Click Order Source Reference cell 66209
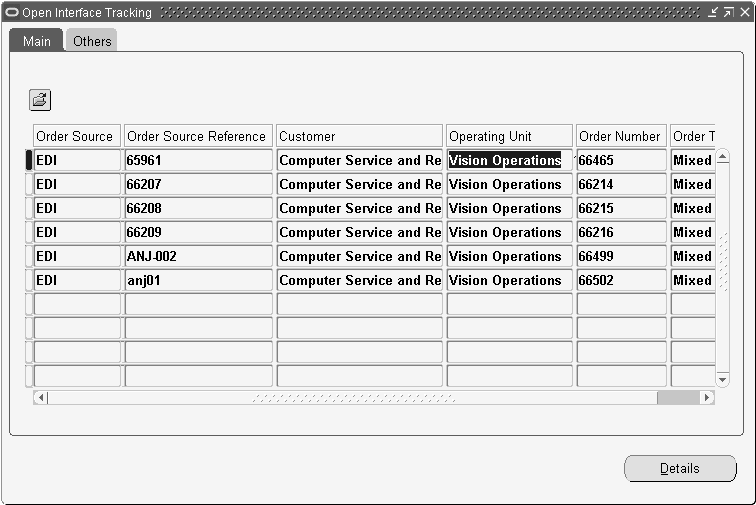 click(x=198, y=232)
